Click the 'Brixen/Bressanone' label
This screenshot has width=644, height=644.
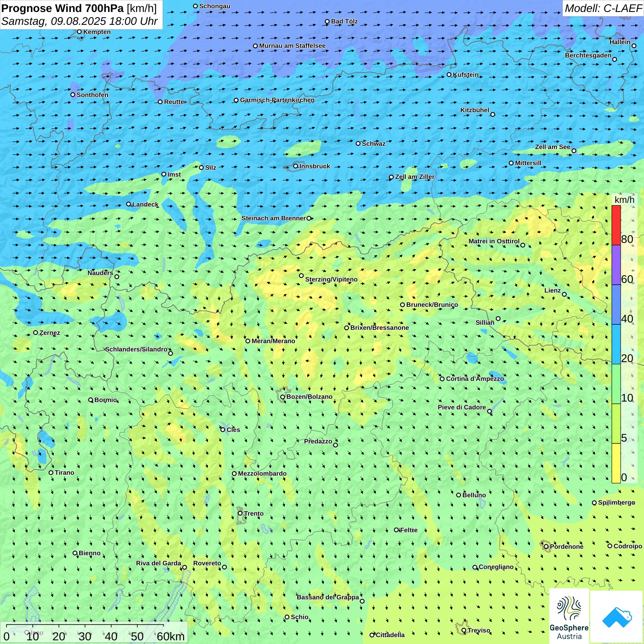379,328
